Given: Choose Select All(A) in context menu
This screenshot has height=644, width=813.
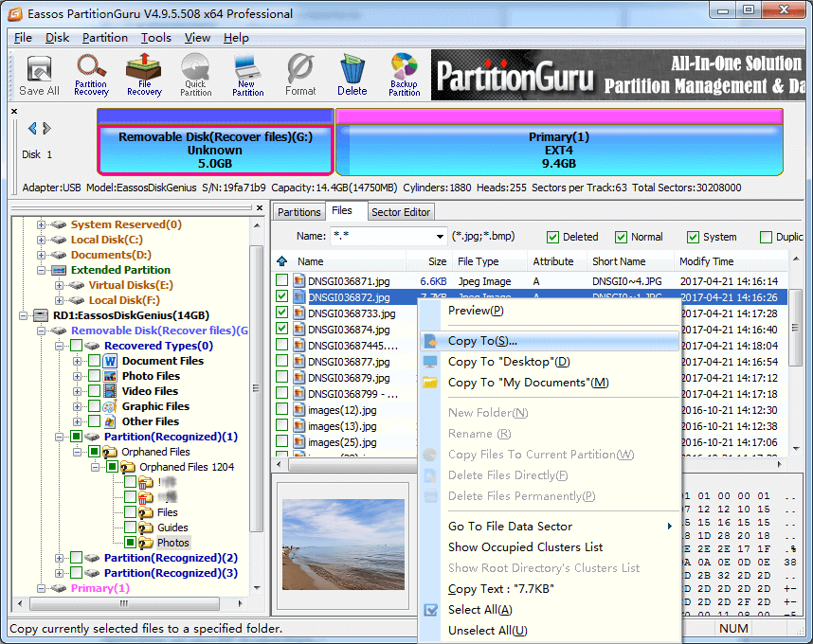Looking at the screenshot, I should (550, 610).
